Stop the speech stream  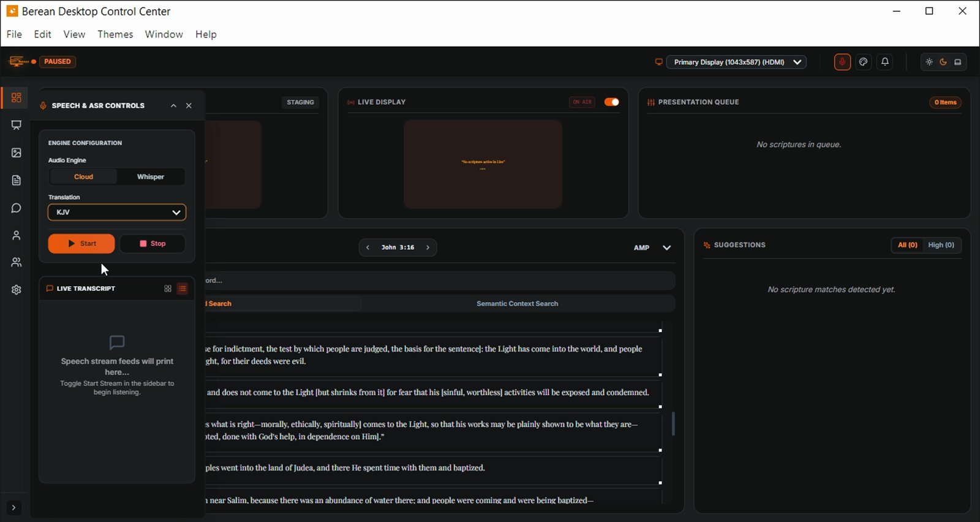(x=153, y=244)
